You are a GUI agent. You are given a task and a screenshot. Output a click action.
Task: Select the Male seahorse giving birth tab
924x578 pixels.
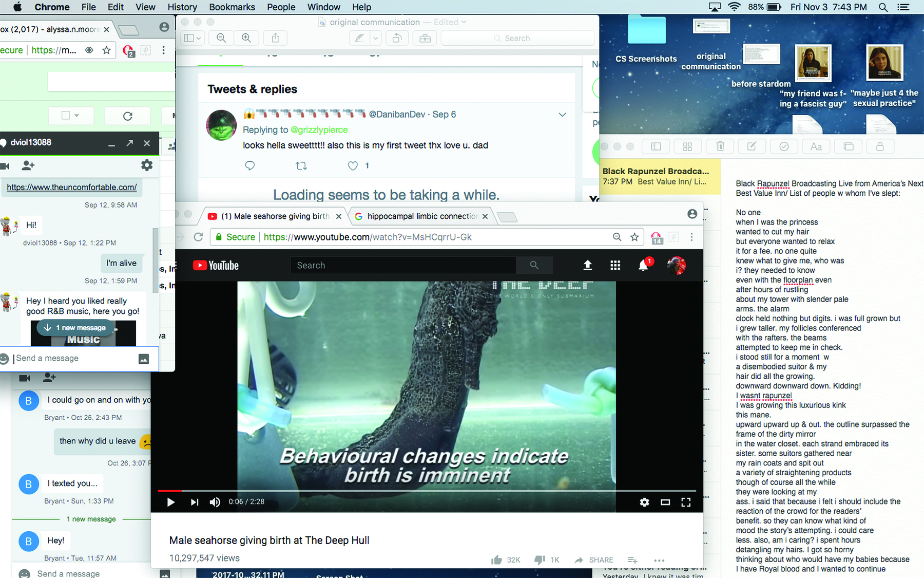[275, 216]
